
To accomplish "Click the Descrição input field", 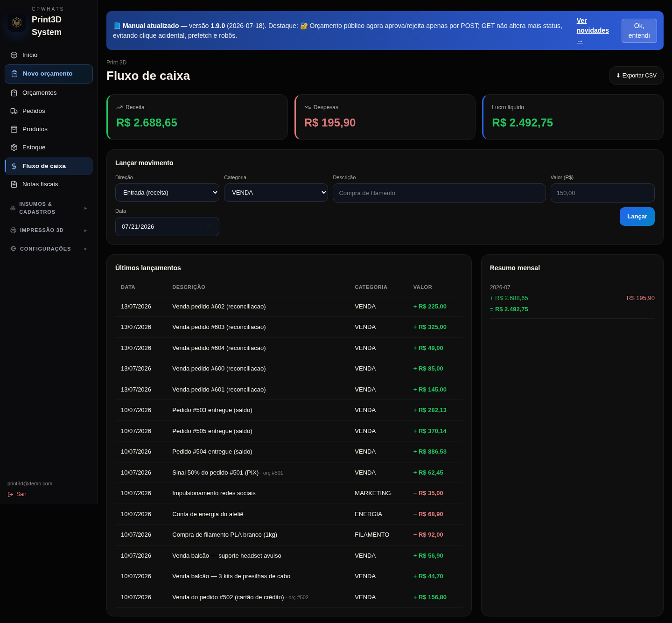I will coord(439,193).
